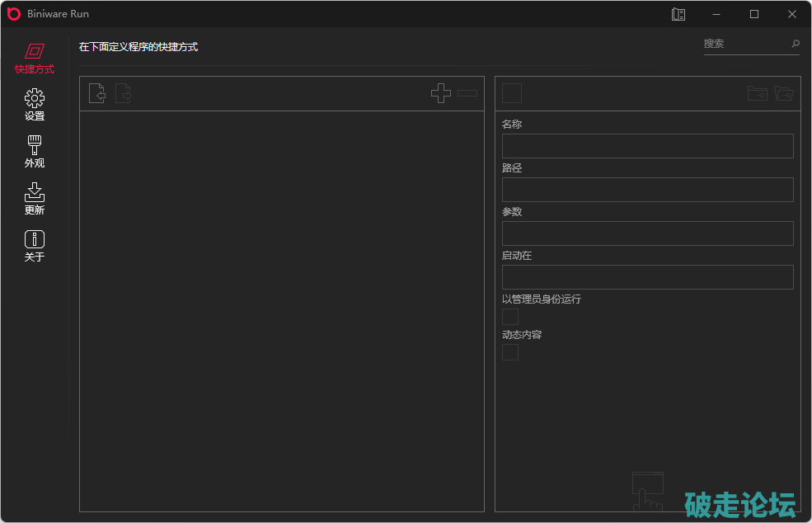Open the 快捷方式 tab in sidebar
812x523 pixels.
35,59
